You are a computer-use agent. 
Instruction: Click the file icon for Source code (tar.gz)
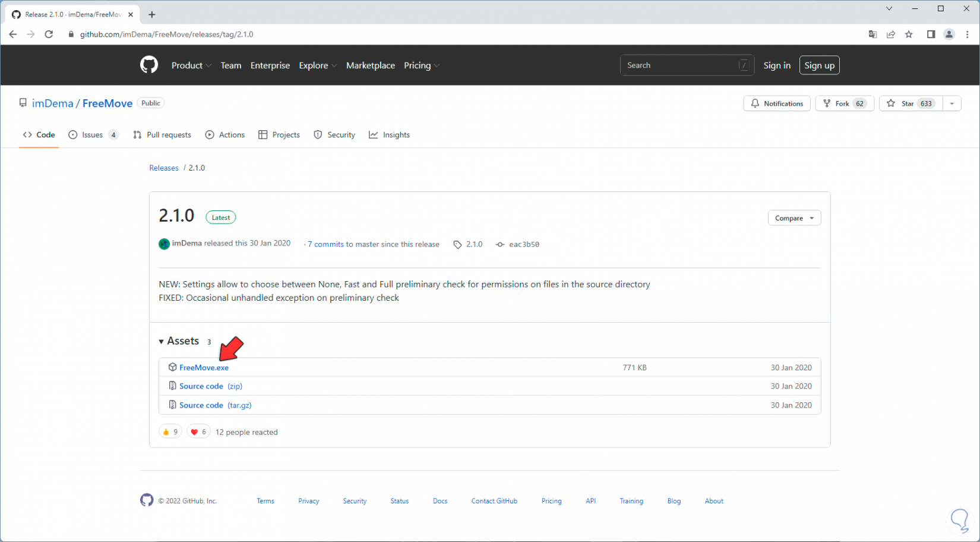point(172,405)
